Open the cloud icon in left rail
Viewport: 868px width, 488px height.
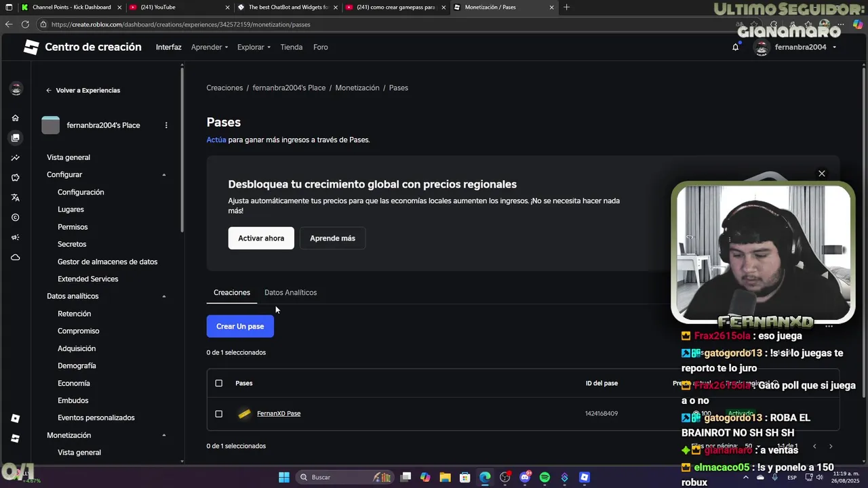[15, 258]
